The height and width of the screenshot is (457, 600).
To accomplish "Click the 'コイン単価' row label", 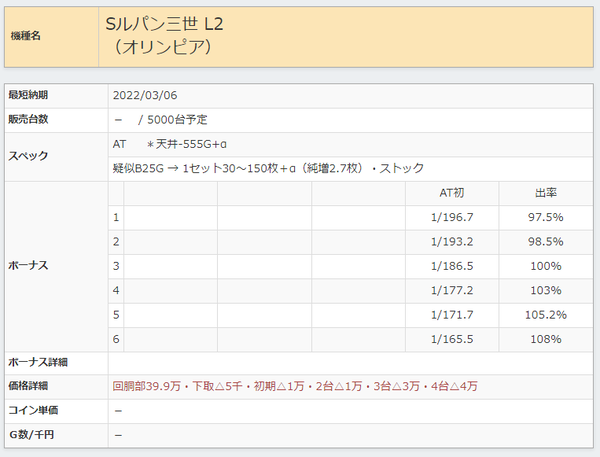I will coord(33,410).
